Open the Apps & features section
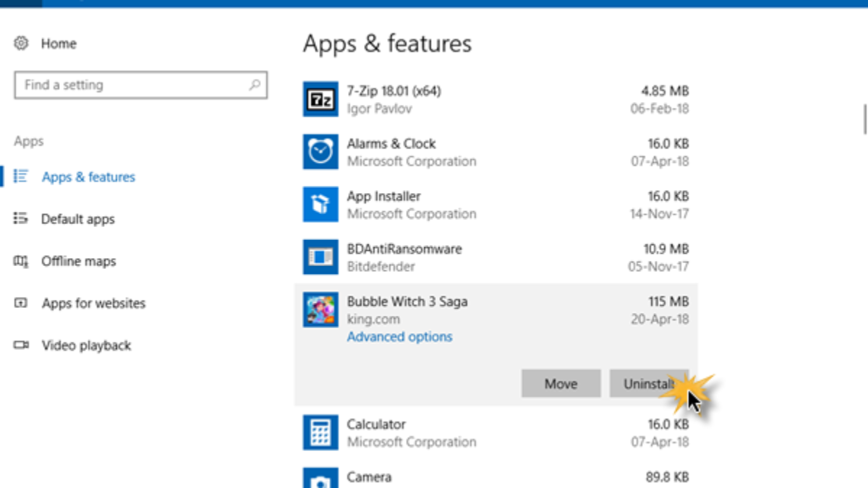This screenshot has height=488, width=868. 88,177
